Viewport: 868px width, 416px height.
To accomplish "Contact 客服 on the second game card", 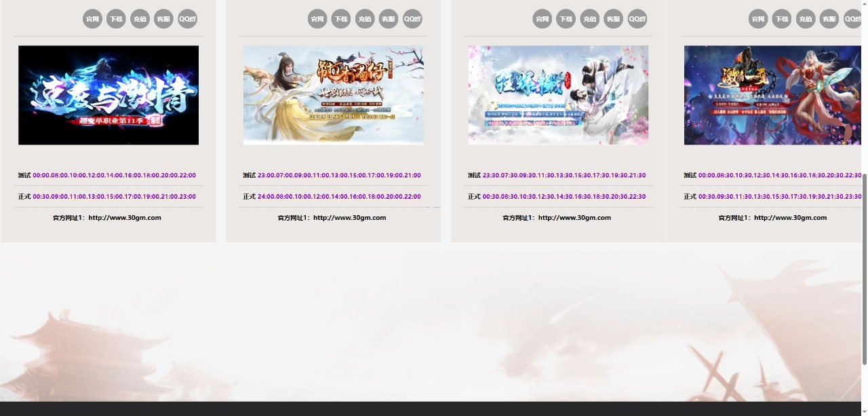I will [x=389, y=19].
